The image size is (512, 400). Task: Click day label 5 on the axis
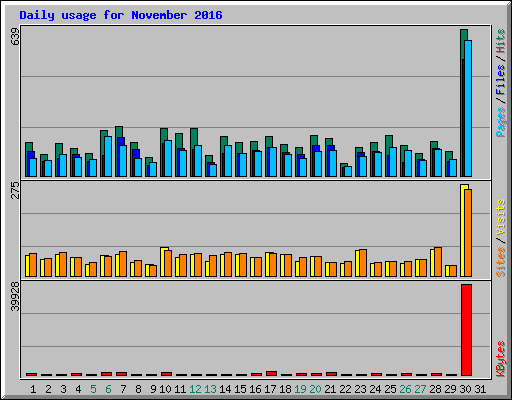click(93, 389)
